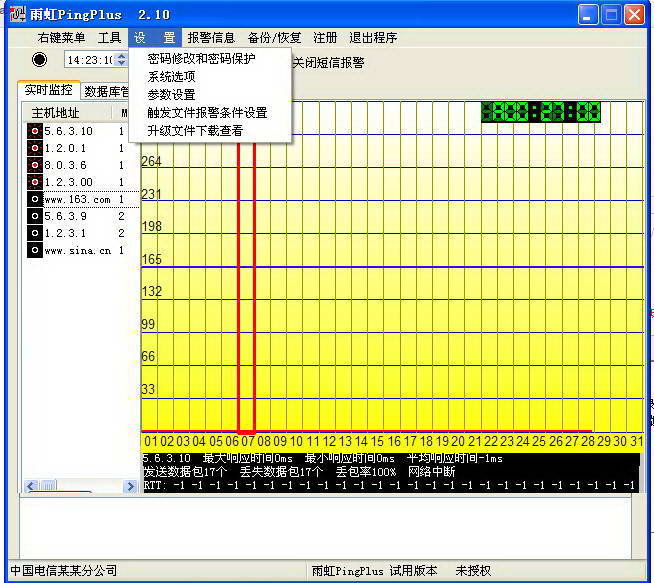Click the 网络中断 status text

coord(431,472)
